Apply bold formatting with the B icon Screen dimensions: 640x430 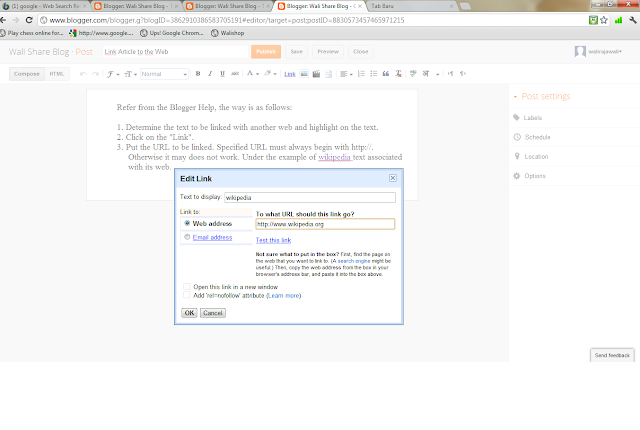198,74
